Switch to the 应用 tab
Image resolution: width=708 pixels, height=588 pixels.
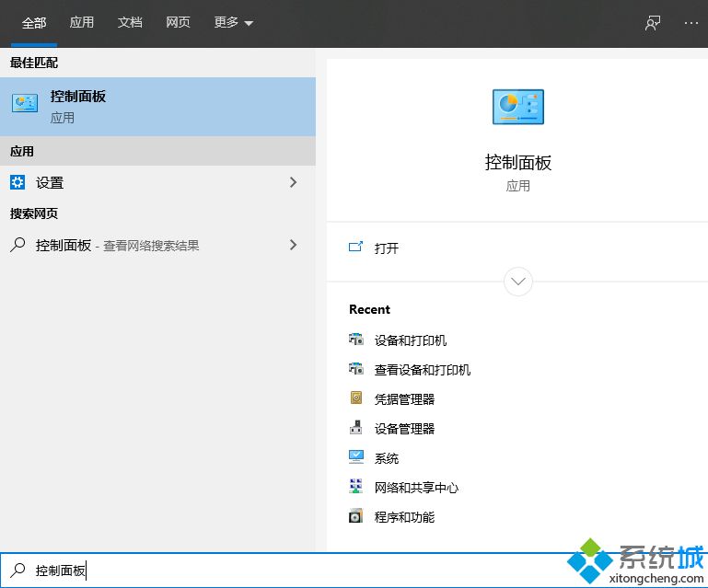pyautogui.click(x=82, y=23)
